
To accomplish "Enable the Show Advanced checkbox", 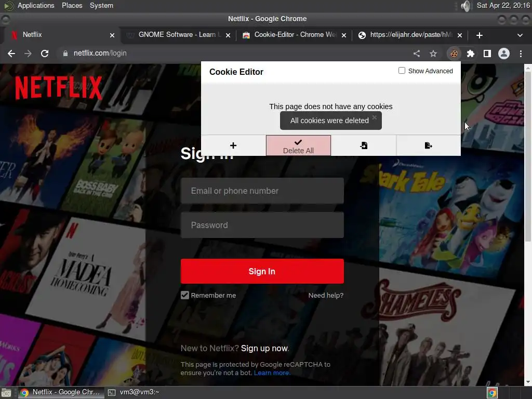I will 402,71.
